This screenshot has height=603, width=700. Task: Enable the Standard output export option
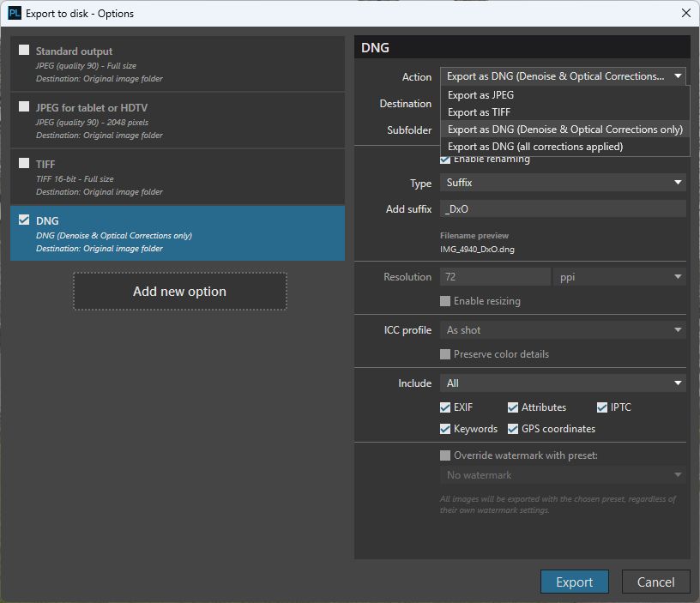[24, 51]
